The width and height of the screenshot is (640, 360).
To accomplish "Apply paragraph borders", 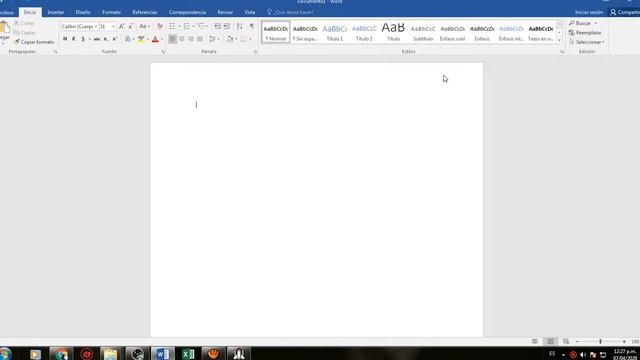I will [x=243, y=39].
